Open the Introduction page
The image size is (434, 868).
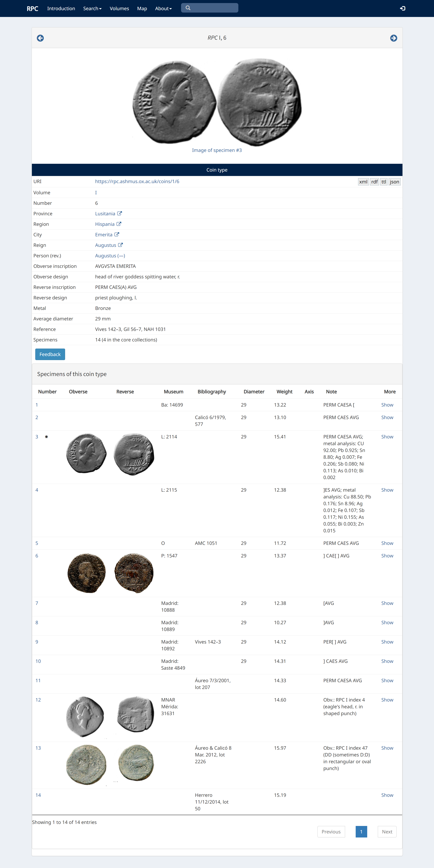pos(61,8)
